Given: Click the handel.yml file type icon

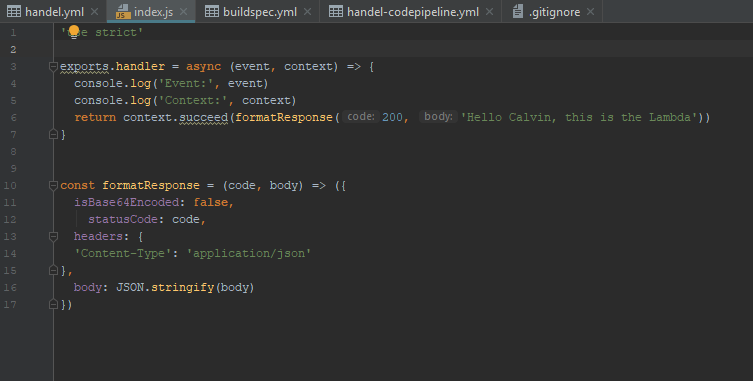Looking at the screenshot, I should pos(14,12).
